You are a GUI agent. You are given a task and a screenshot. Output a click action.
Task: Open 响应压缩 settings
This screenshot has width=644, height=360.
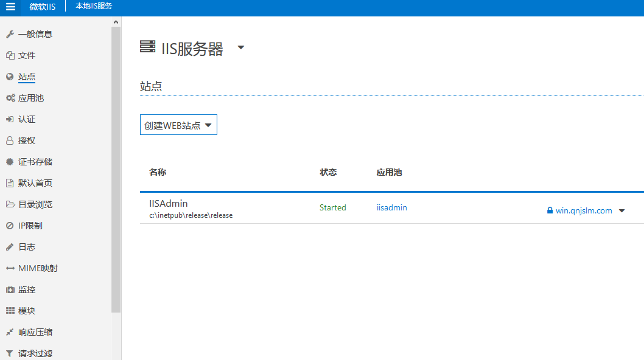pos(35,332)
